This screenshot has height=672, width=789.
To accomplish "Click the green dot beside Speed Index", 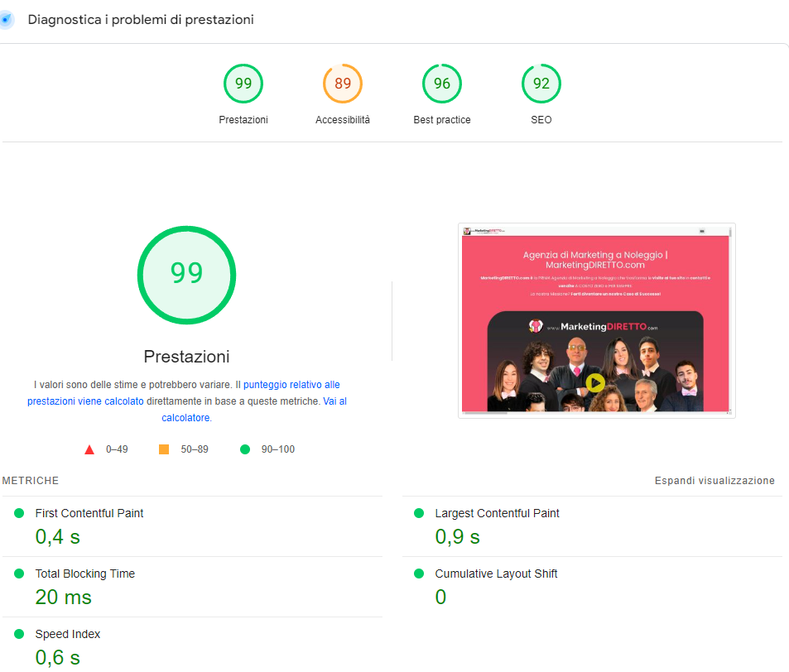I will click(x=19, y=634).
